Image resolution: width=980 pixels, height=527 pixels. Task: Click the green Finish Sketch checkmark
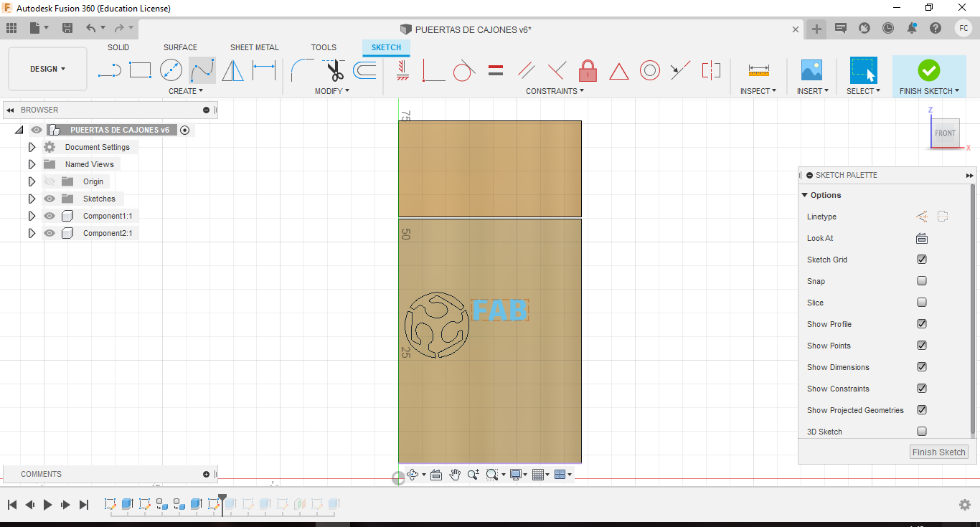click(x=929, y=70)
